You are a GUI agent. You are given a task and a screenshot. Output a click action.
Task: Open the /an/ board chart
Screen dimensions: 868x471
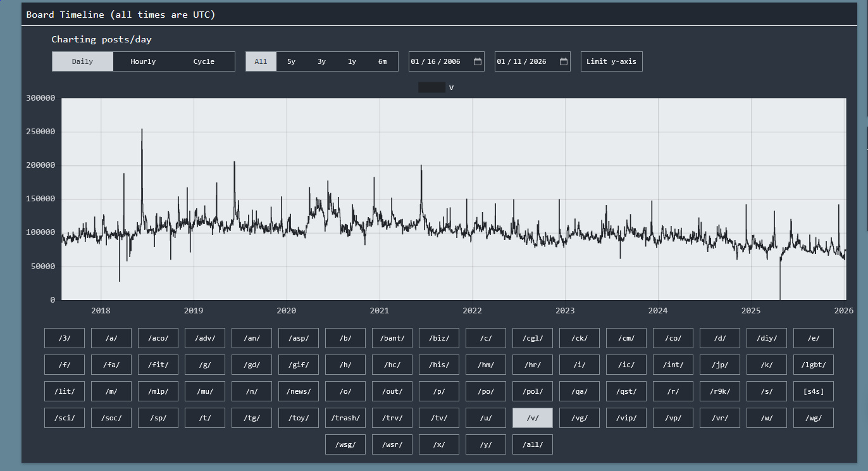(x=252, y=338)
